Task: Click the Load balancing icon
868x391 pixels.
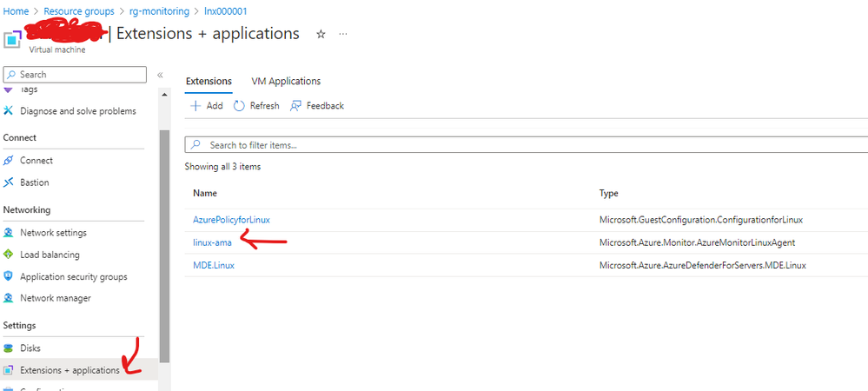Action: point(8,255)
